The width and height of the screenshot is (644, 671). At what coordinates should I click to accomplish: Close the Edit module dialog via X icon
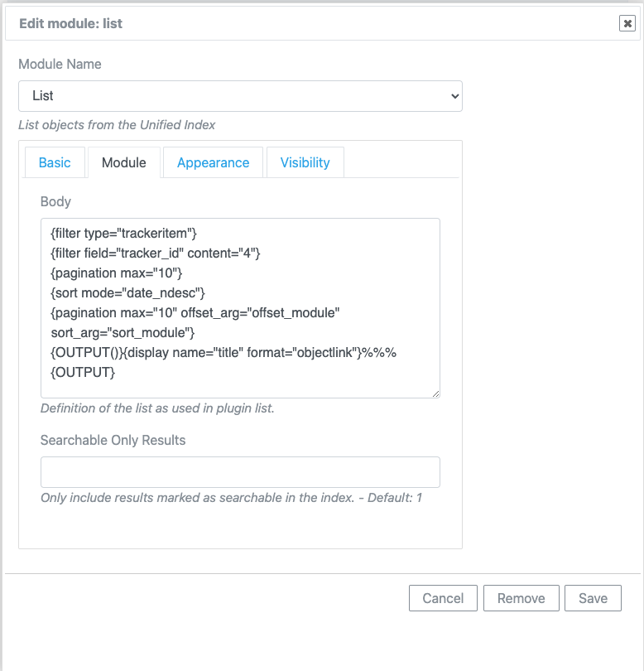(x=627, y=23)
